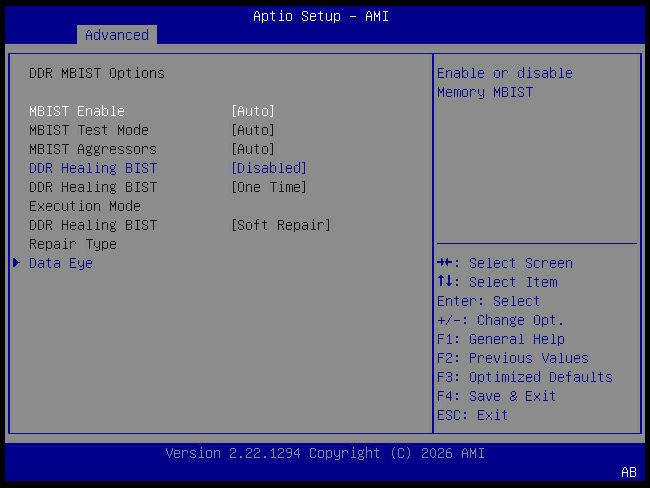Click the DDR MBIST Options heading
This screenshot has height=488, width=650.
pos(97,73)
